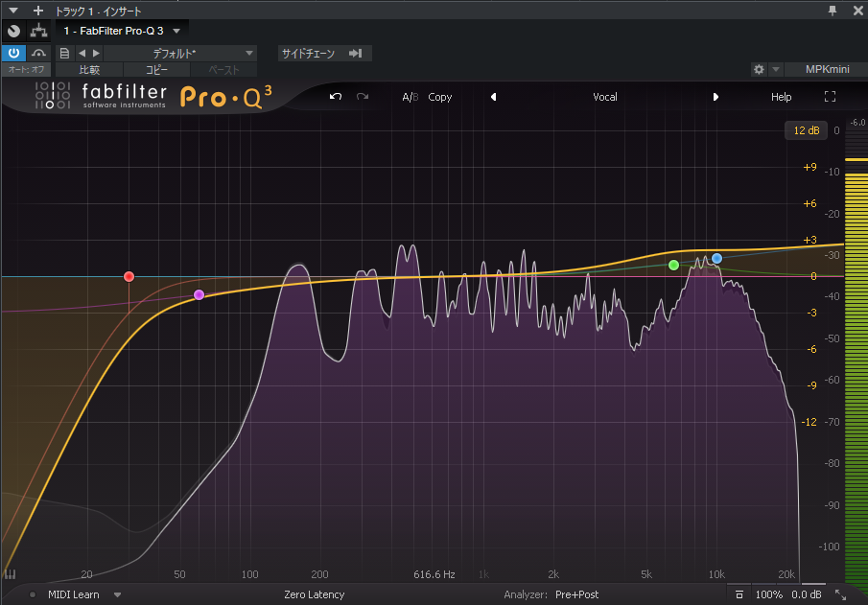Click Copy next to A/B
Image resolution: width=868 pixels, height=605 pixels.
tap(440, 97)
